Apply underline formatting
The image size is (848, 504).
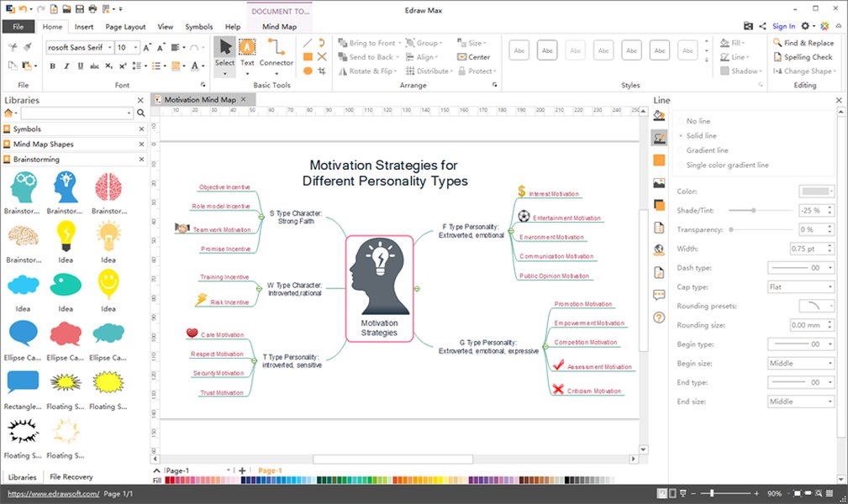[x=80, y=66]
